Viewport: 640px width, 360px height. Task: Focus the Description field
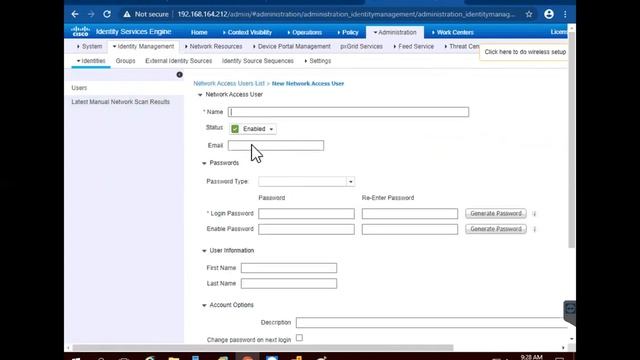point(432,322)
